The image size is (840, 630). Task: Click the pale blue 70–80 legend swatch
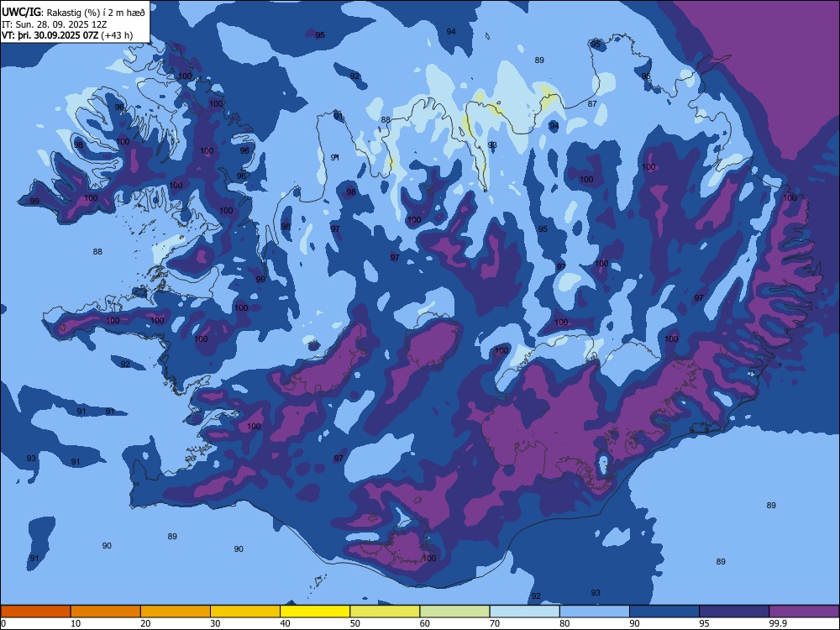pyautogui.click(x=524, y=612)
